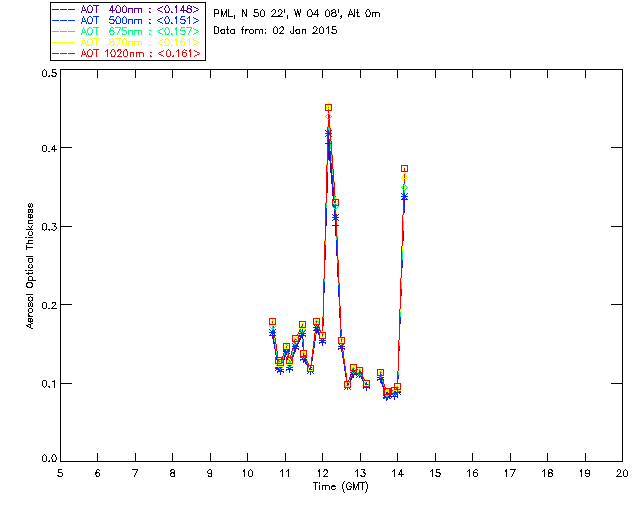
Task: Click the x-axis tick label 5
Action: pos(60,473)
